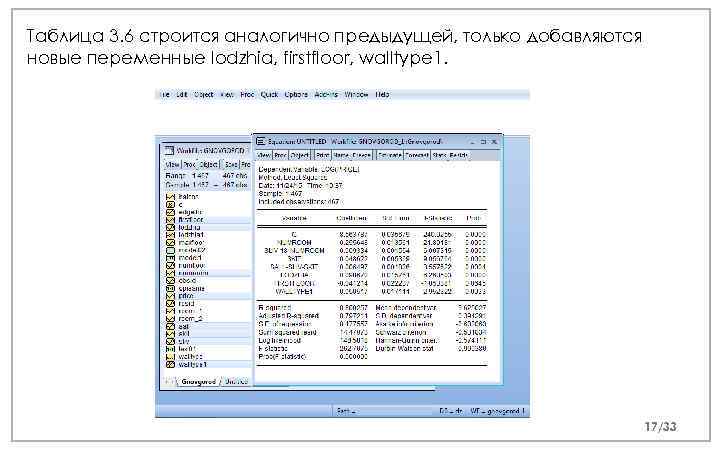This screenshot has height=450, width=720.
Task: Click the Freeze button in Equation window
Action: 361,156
